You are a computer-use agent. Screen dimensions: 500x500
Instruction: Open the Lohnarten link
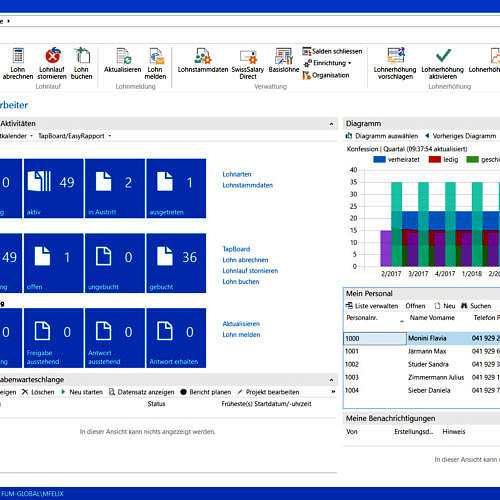click(x=237, y=174)
